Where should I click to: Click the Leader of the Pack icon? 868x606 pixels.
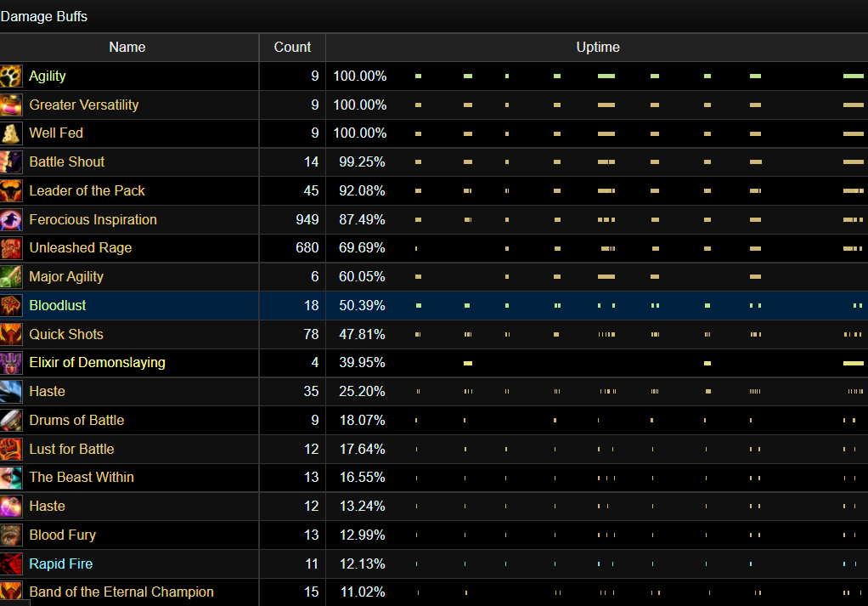[11, 191]
